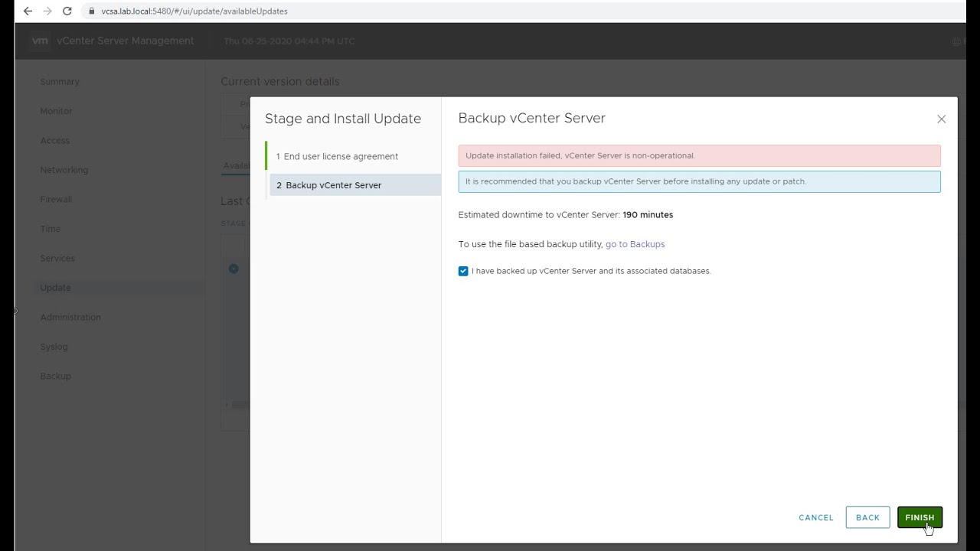Screen dimensions: 980x551
Task: Click the date and time in header
Action: [289, 41]
